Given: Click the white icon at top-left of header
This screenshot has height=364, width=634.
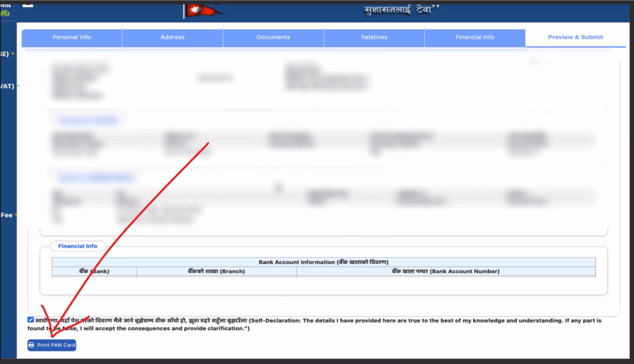Looking at the screenshot, I should pyautogui.click(x=27, y=4).
